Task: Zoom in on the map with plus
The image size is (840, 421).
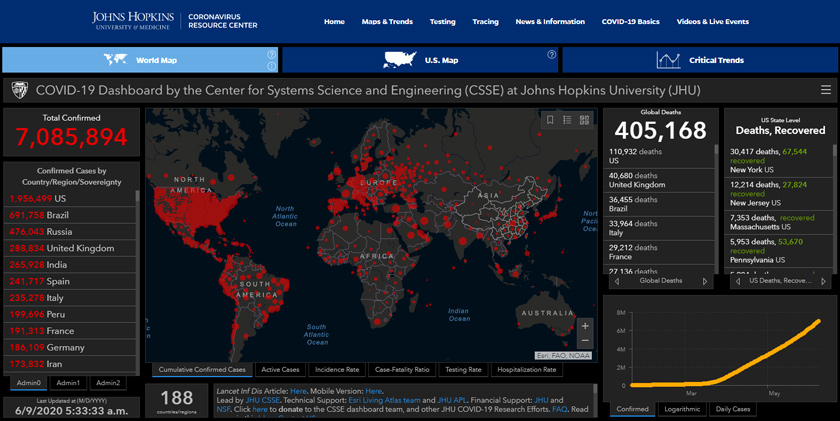Action: pyautogui.click(x=585, y=326)
